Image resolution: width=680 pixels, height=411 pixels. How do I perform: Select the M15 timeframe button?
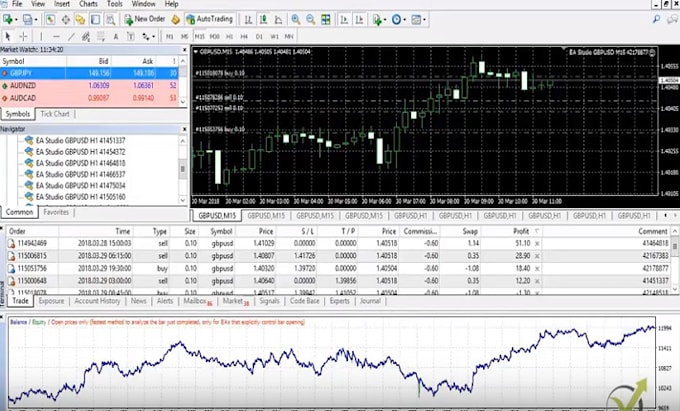197,37
